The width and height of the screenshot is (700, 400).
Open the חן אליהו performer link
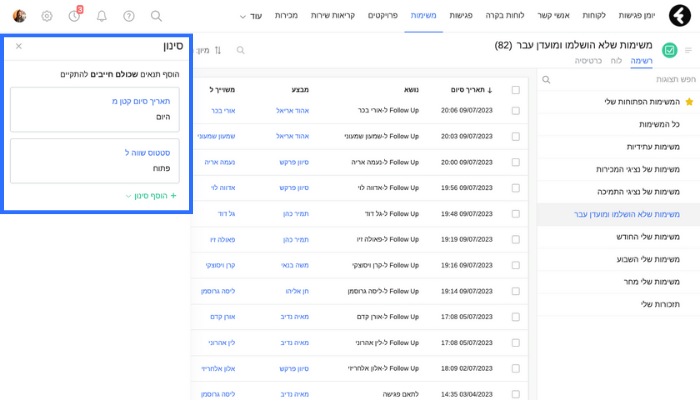pos(297,291)
